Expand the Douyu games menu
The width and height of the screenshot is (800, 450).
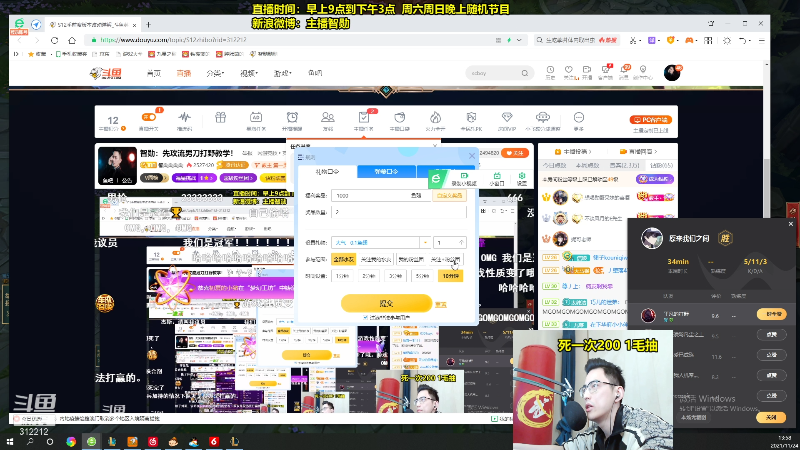pos(283,73)
